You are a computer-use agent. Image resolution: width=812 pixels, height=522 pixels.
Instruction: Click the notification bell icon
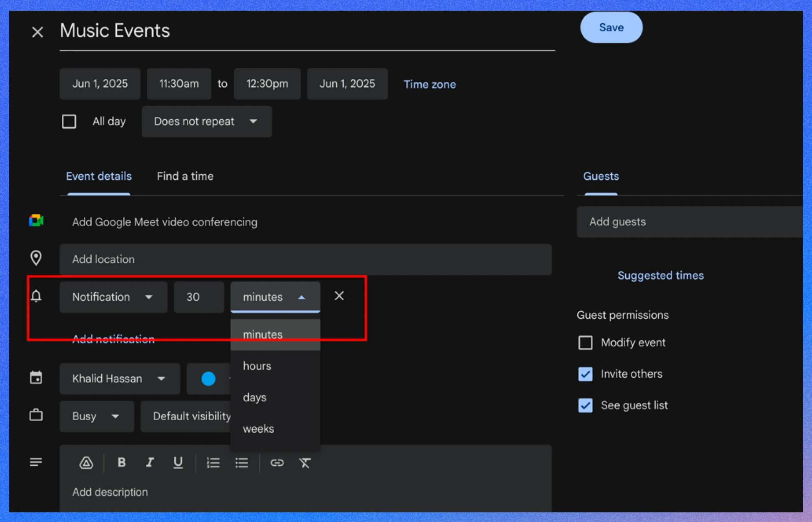click(36, 296)
